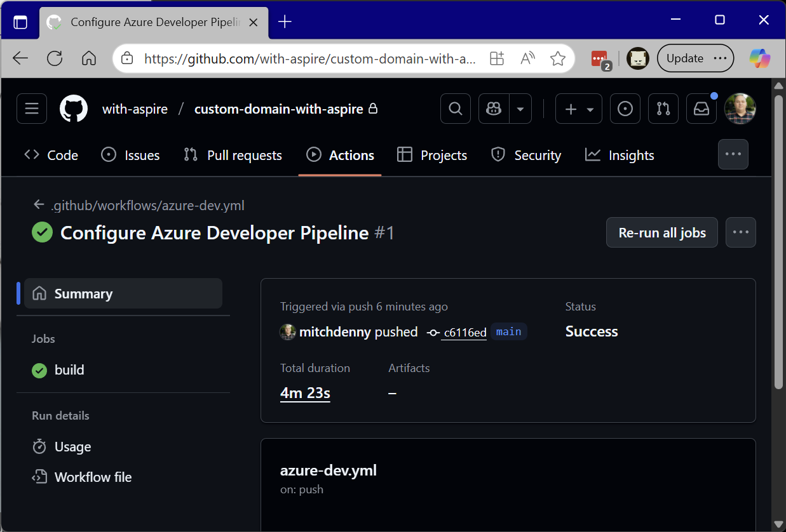
Task: Open Workflow file under Run details
Action: (82, 477)
